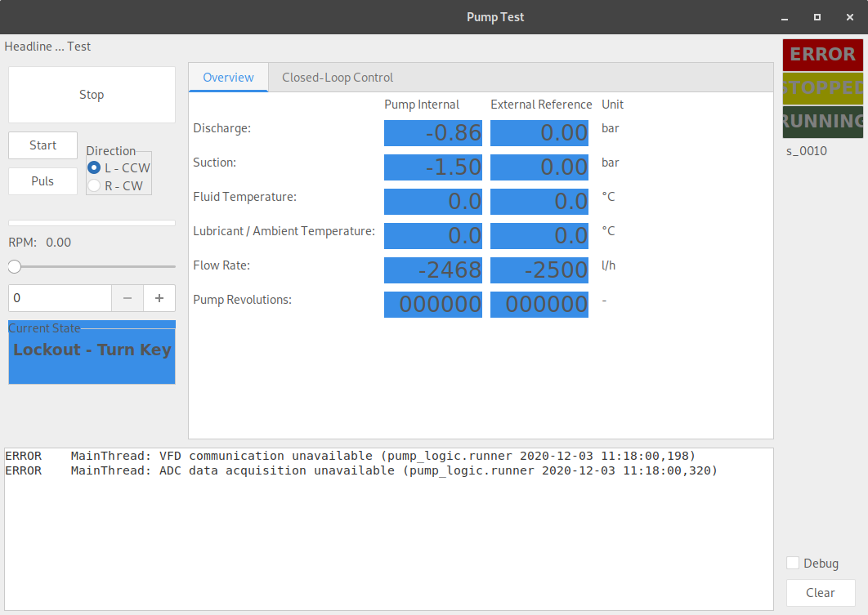Click the Headline ... Test label
The image size is (868, 615).
[x=47, y=47]
